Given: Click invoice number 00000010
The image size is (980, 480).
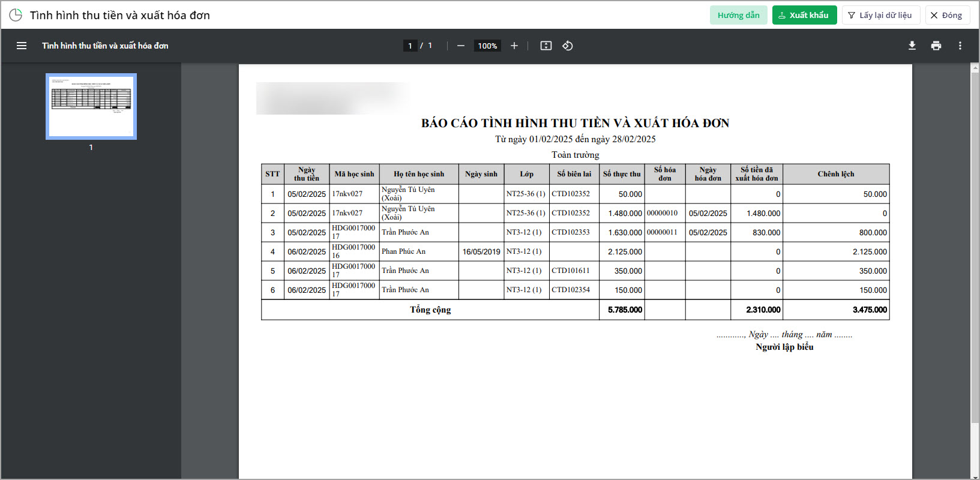Looking at the screenshot, I should click(x=663, y=213).
